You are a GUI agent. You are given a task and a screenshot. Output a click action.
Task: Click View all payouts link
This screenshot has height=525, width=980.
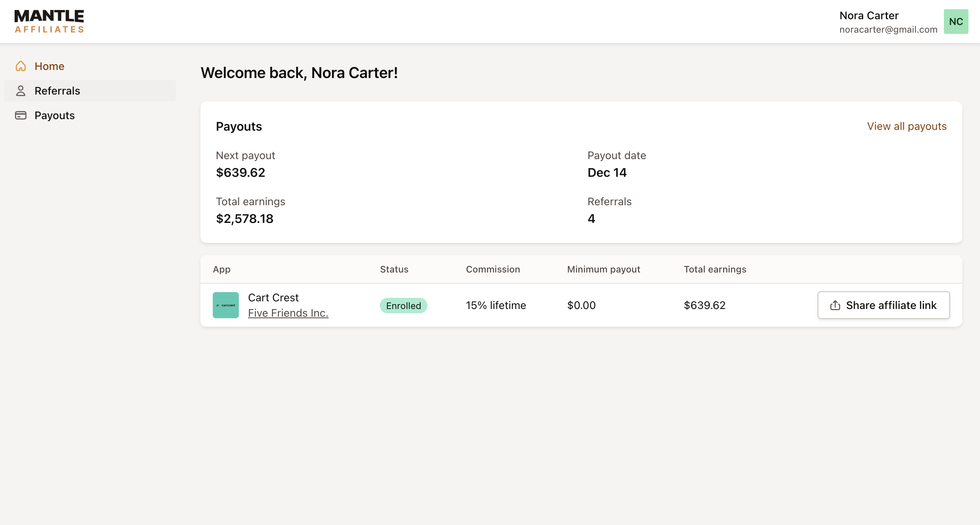(x=907, y=126)
